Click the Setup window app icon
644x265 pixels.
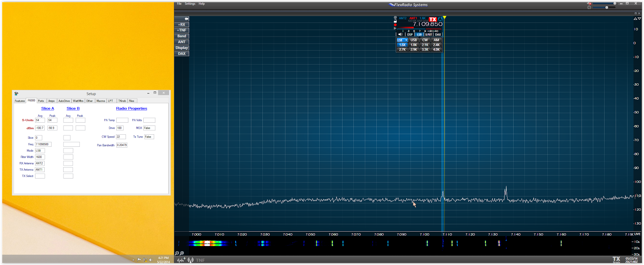(x=16, y=93)
